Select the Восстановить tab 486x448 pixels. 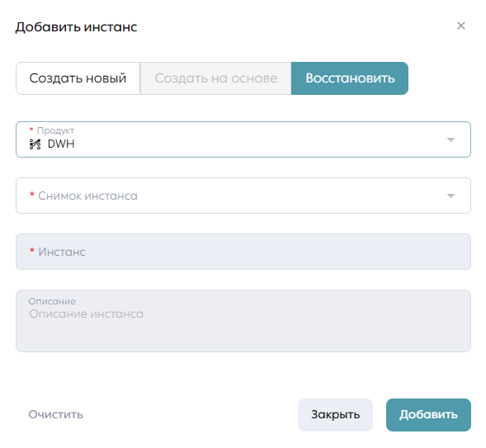(350, 78)
